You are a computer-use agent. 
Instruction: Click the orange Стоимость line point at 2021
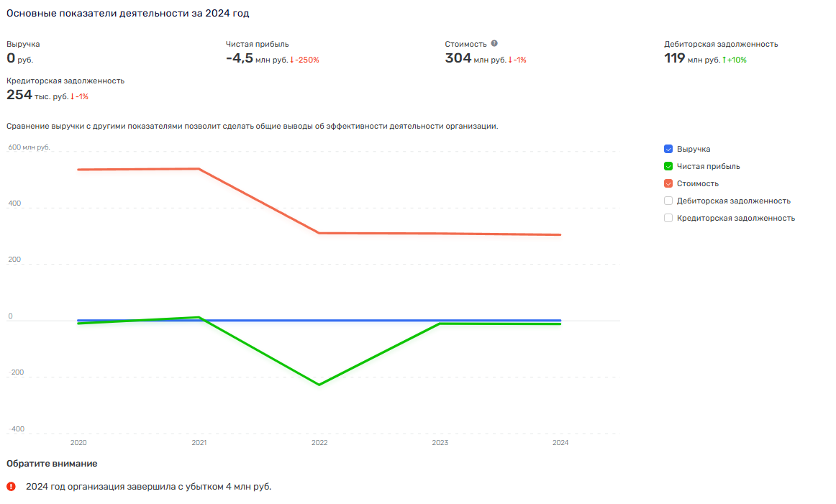point(199,169)
